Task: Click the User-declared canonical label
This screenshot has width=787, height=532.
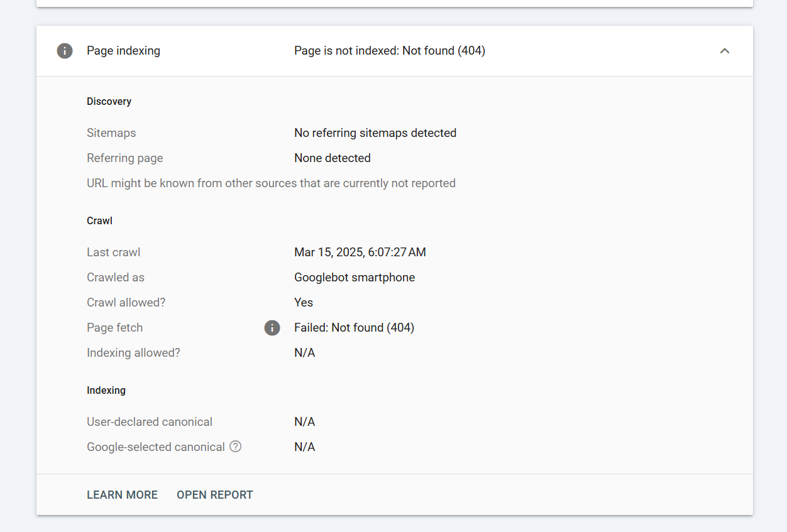Action: [150, 422]
